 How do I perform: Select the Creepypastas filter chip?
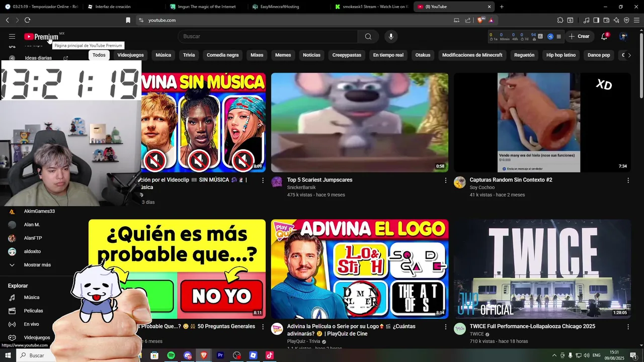(347, 55)
